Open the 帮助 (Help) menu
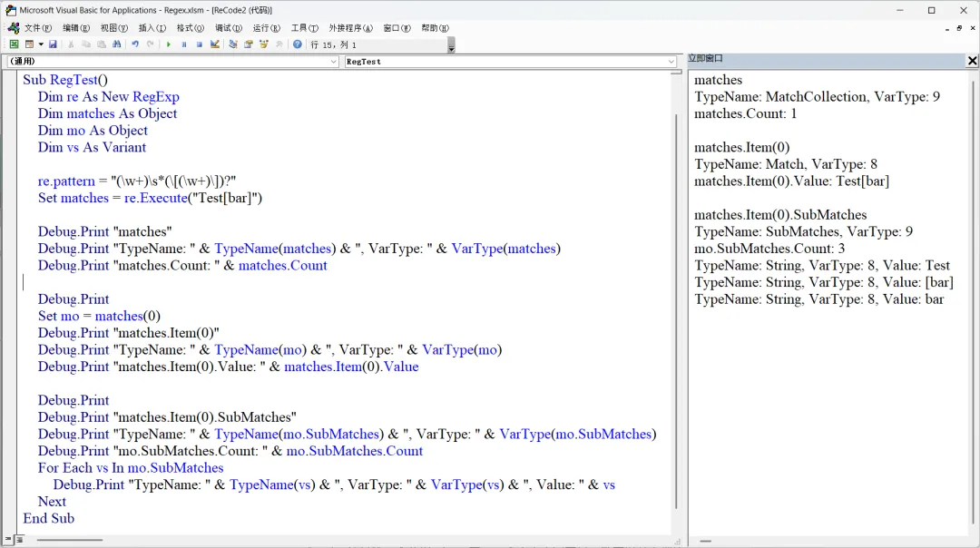 click(435, 28)
